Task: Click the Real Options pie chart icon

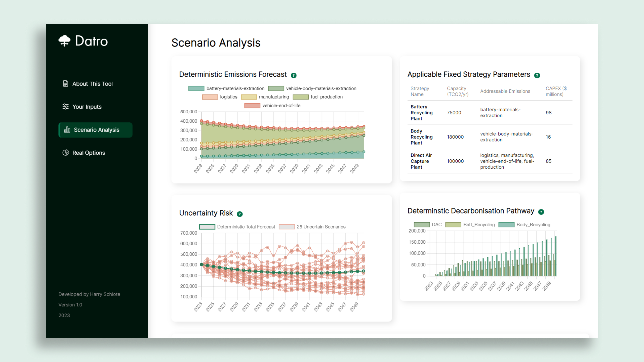Action: coord(65,153)
